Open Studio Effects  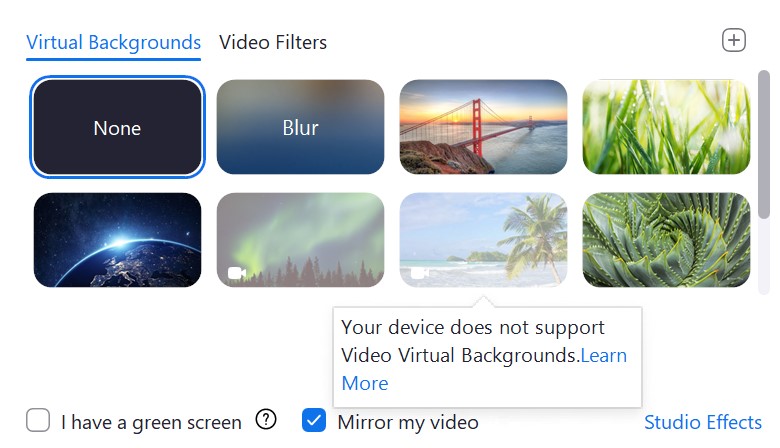[x=702, y=422]
